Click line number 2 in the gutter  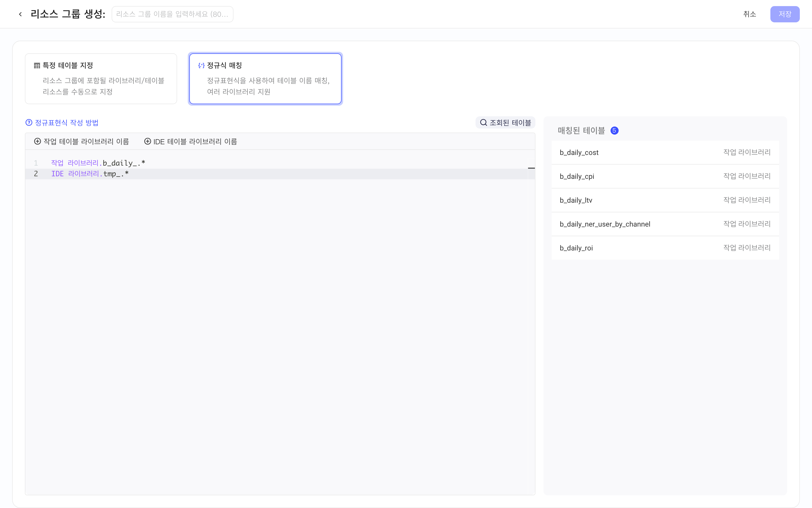coord(36,174)
